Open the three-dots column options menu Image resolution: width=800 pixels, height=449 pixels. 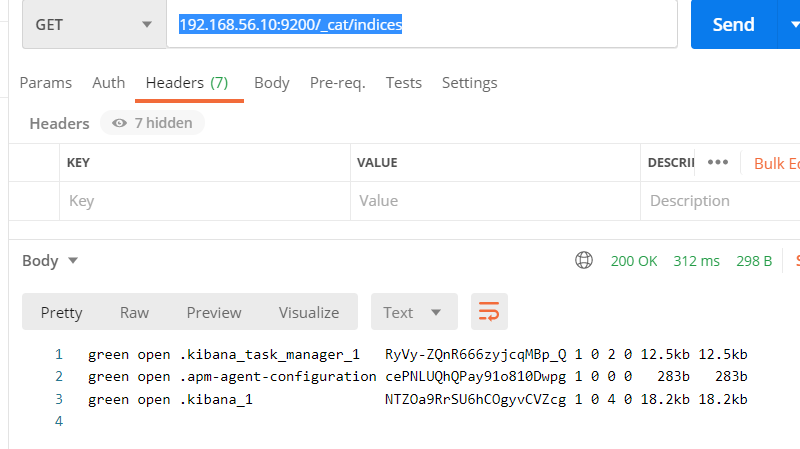point(718,162)
